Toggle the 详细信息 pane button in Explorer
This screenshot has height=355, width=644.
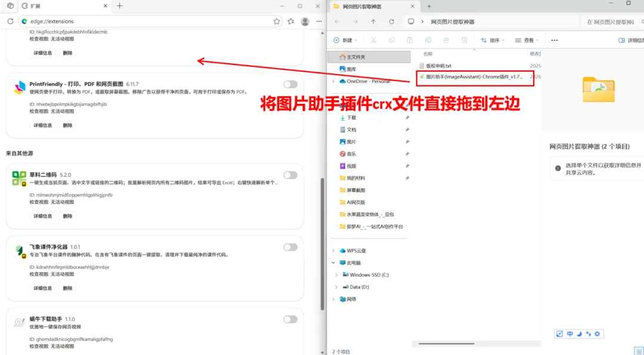click(x=631, y=40)
